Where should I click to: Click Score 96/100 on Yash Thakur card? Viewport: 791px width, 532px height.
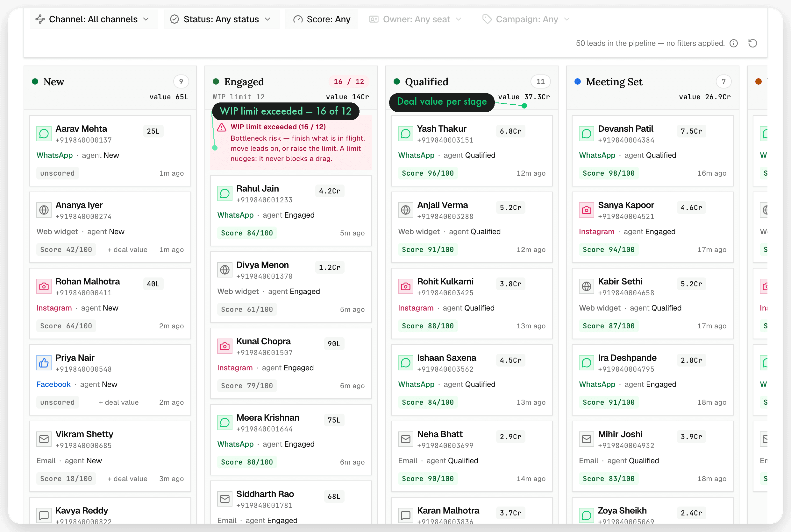[428, 173]
